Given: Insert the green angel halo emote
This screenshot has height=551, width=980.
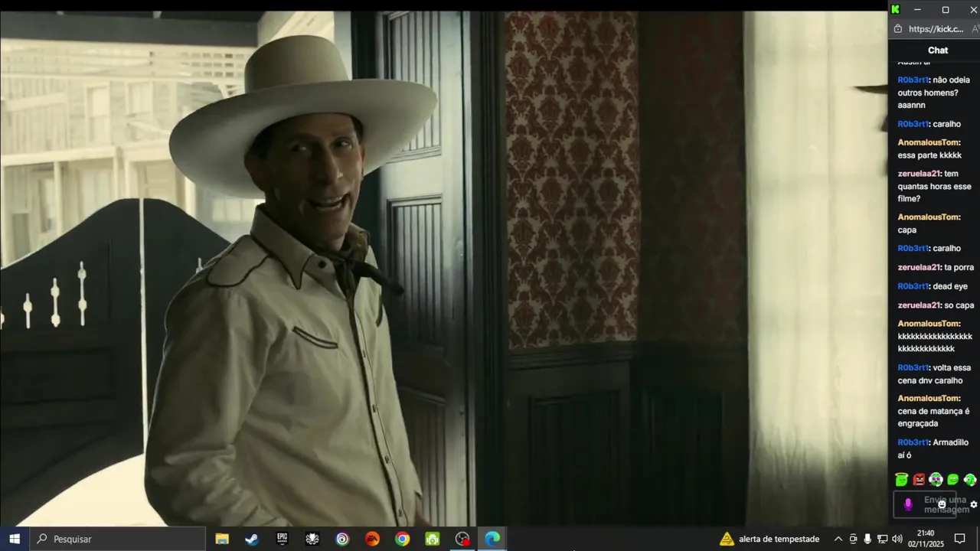Looking at the screenshot, I should [901, 480].
